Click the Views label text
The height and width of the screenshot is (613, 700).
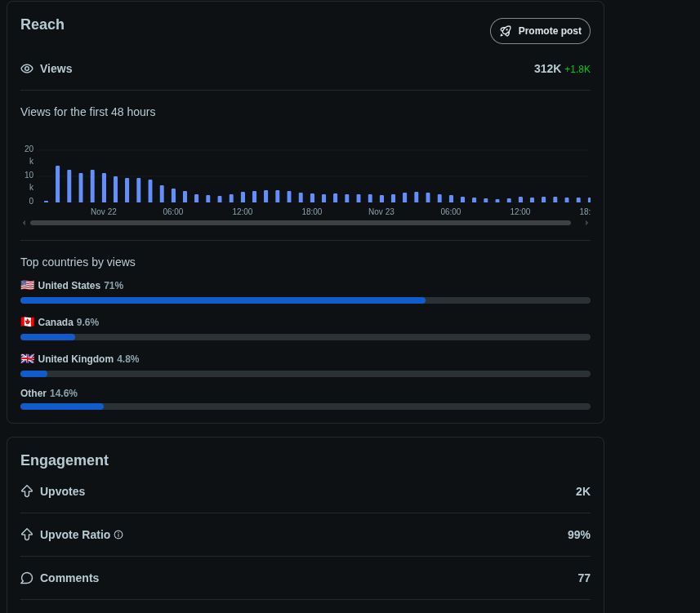pos(56,69)
